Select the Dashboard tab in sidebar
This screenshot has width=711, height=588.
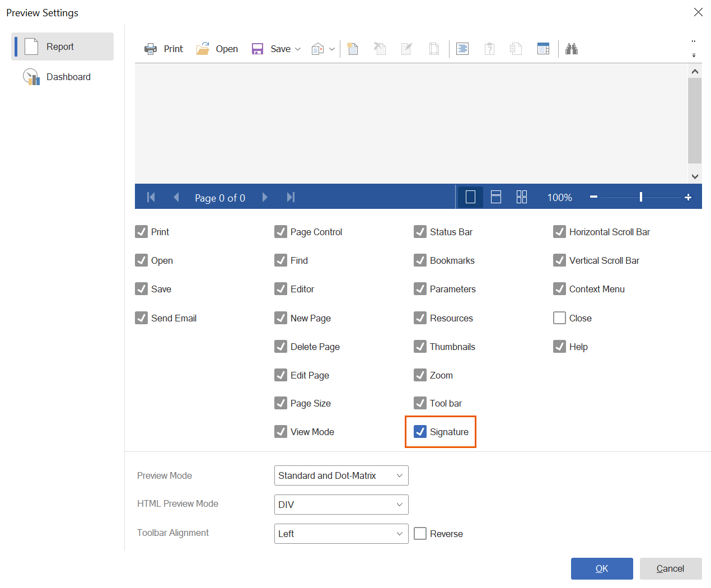coord(63,77)
